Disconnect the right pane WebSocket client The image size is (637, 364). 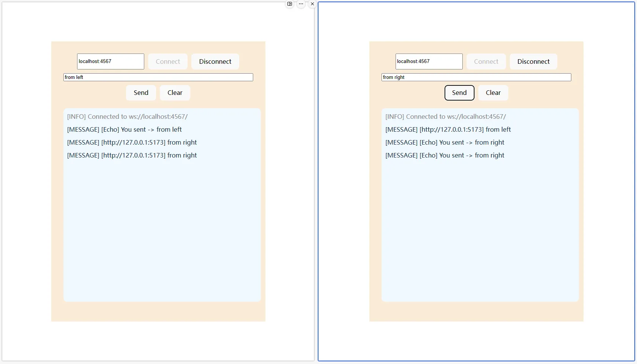(x=533, y=61)
